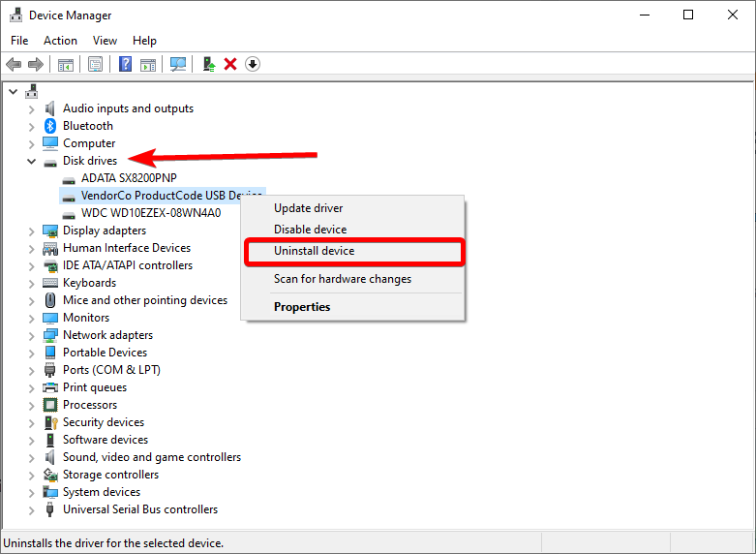Viewport: 756px width, 554px height.
Task: Expand Audio inputs and outputs
Action: (31, 109)
